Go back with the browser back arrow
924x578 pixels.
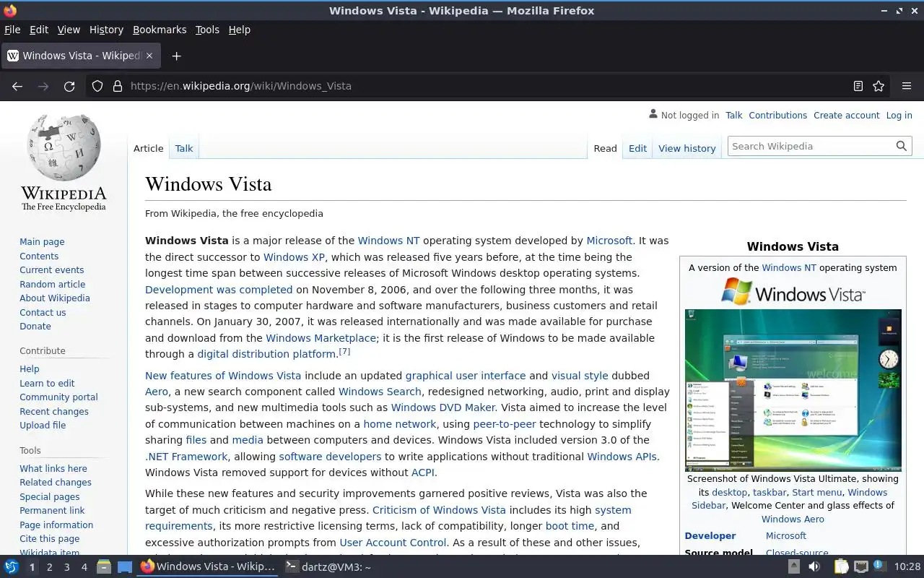[x=17, y=86]
